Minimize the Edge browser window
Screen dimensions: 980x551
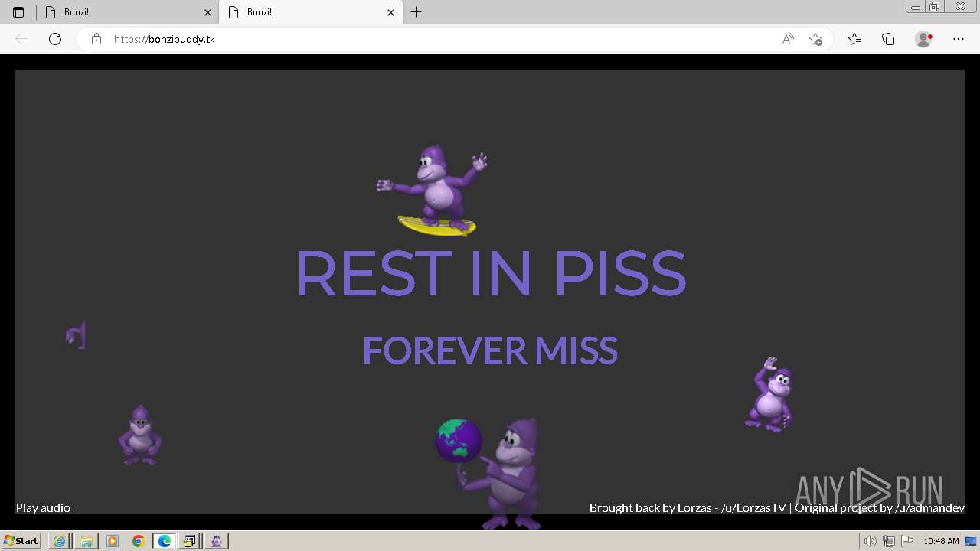point(915,7)
